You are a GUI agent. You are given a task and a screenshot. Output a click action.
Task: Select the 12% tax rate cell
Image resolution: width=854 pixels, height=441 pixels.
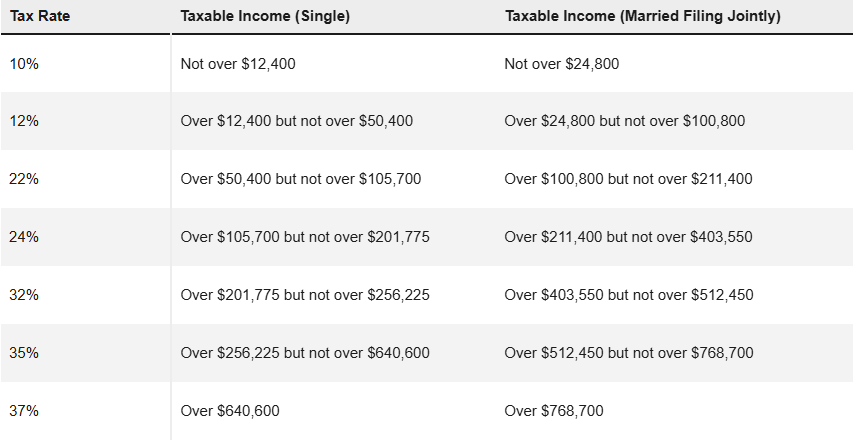[x=25, y=122]
